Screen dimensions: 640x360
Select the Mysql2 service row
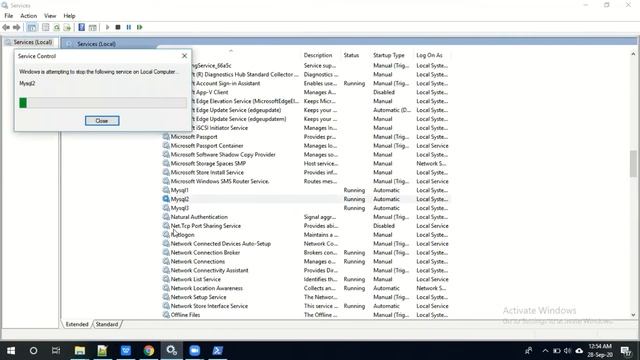point(305,199)
